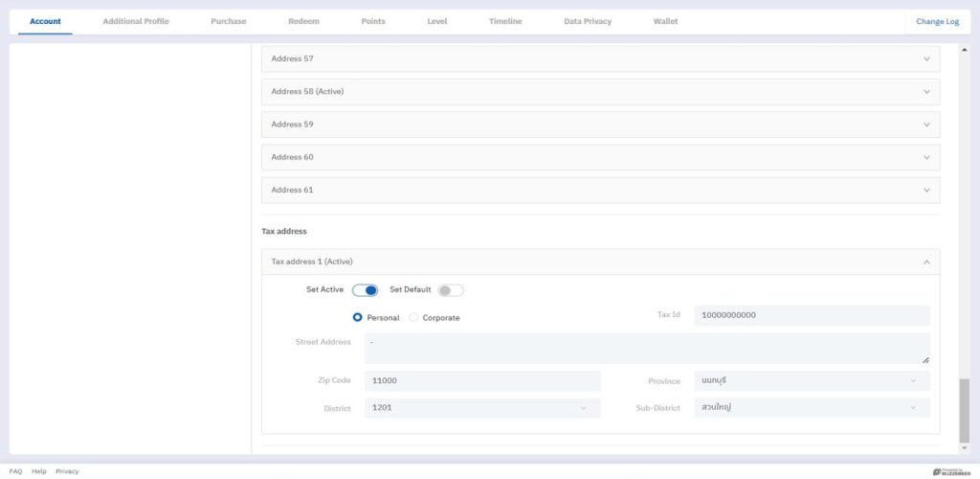
Task: Select the Personal radio button
Action: click(358, 317)
